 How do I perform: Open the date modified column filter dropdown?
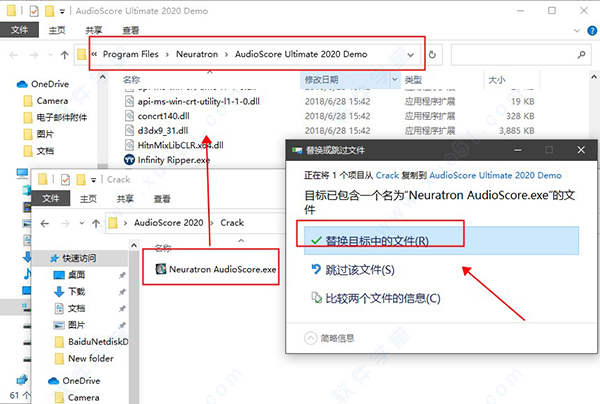tap(395, 80)
